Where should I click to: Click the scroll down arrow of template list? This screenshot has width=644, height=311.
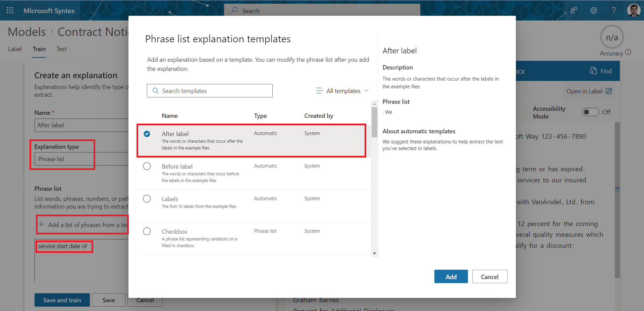[374, 253]
